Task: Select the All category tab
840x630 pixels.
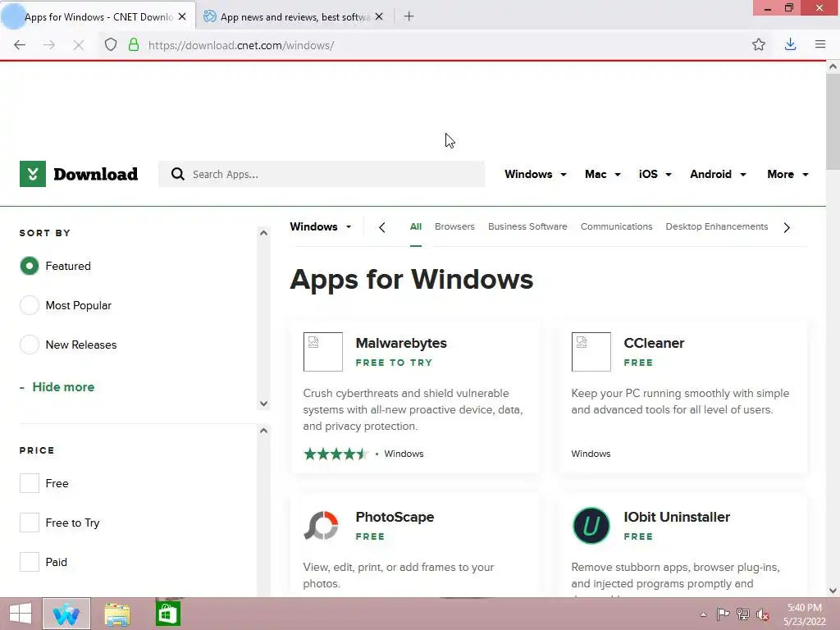Action: (416, 226)
